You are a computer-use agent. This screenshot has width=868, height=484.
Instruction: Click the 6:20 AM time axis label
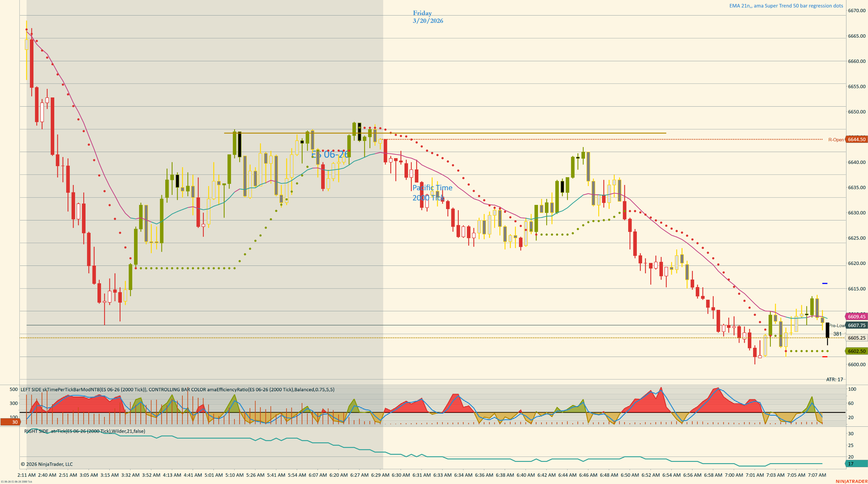tap(339, 475)
